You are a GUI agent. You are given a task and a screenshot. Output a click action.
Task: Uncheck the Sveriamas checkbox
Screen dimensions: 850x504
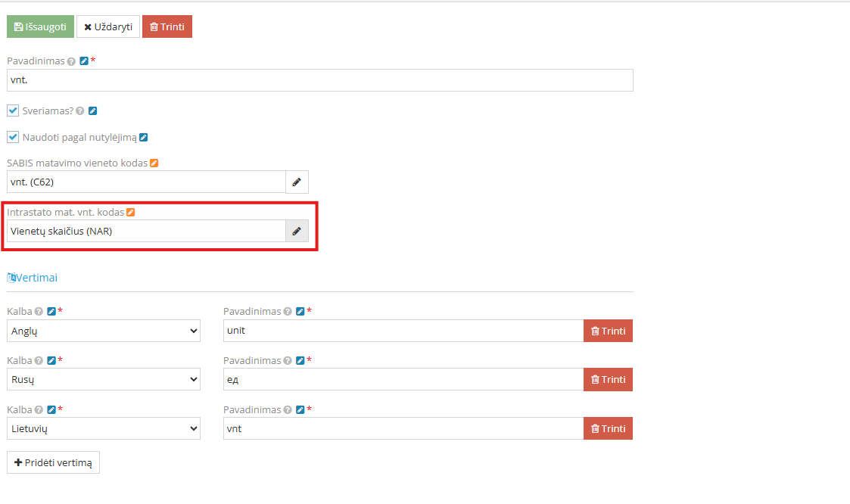pos(13,110)
